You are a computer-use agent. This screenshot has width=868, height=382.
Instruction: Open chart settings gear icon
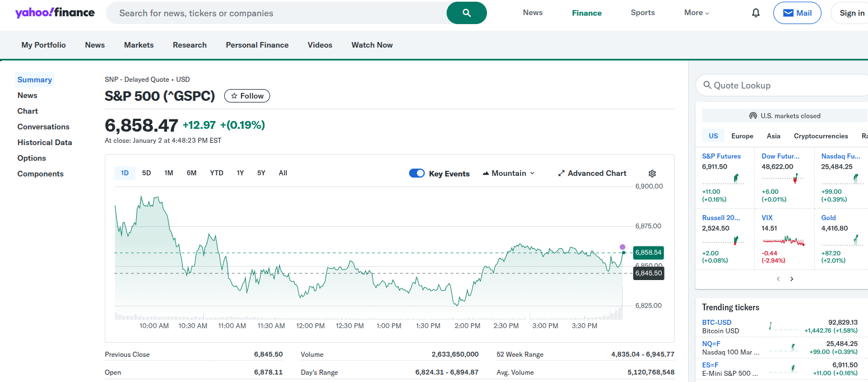[x=652, y=174]
